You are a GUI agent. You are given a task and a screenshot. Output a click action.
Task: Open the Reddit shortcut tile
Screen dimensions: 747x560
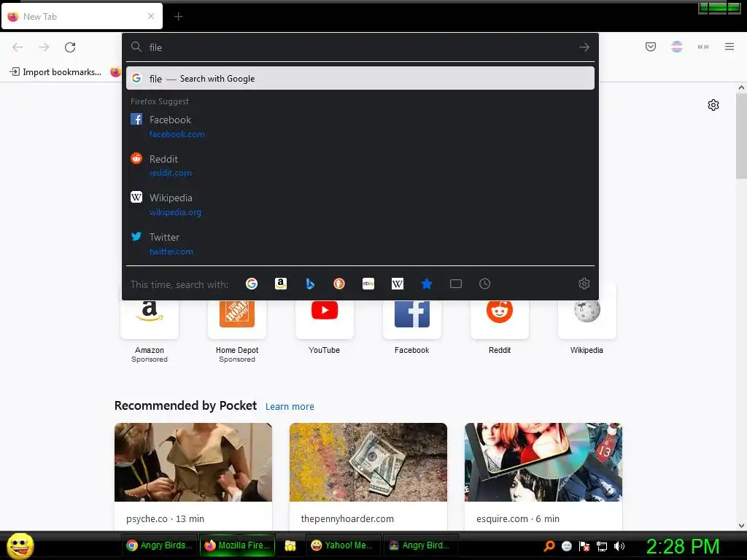[499, 324]
